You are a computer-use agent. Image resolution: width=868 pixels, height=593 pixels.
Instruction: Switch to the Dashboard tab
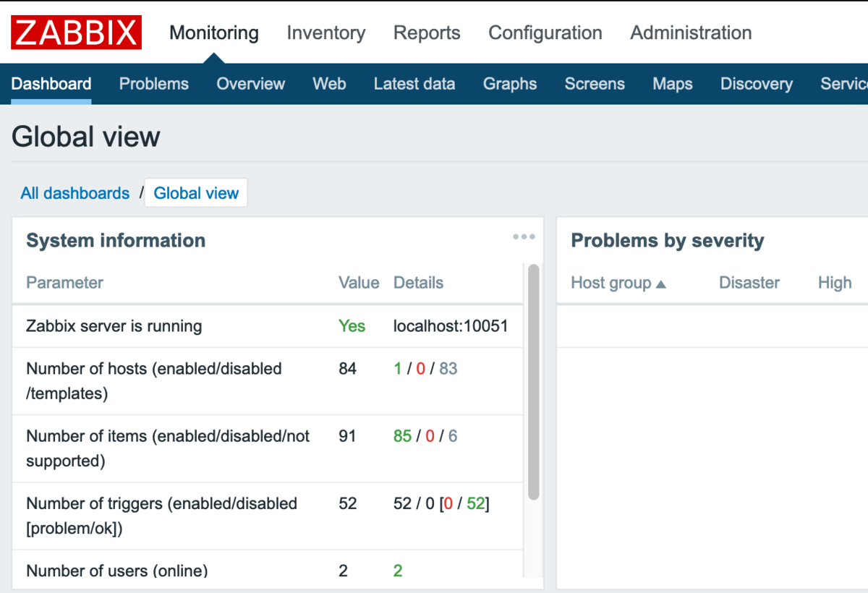click(x=51, y=84)
